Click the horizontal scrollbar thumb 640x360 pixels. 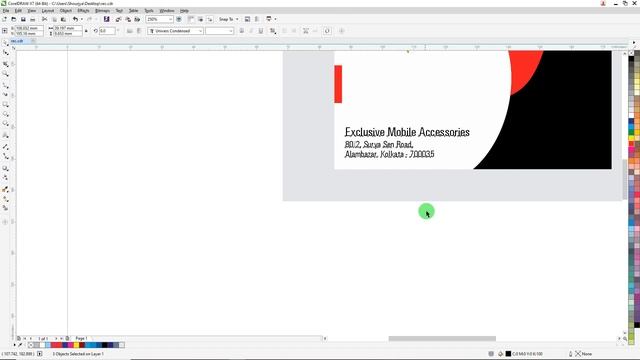(442, 338)
